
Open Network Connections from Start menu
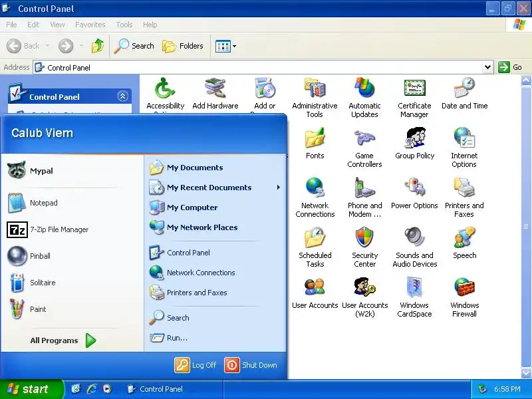tap(215, 273)
